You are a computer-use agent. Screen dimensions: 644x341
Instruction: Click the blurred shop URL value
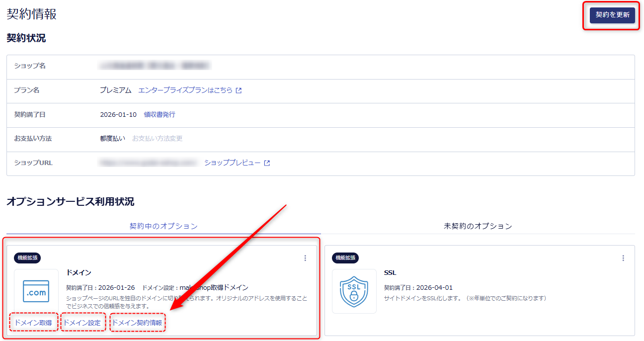tap(148, 163)
